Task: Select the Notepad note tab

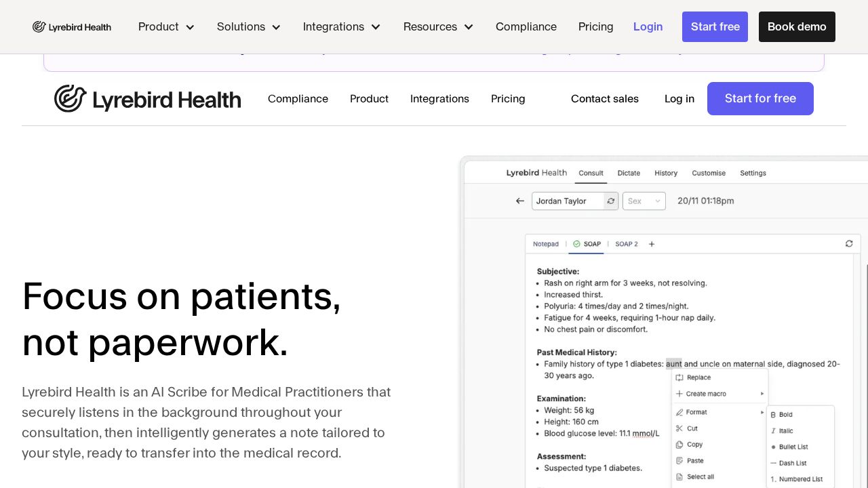Action: (546, 244)
